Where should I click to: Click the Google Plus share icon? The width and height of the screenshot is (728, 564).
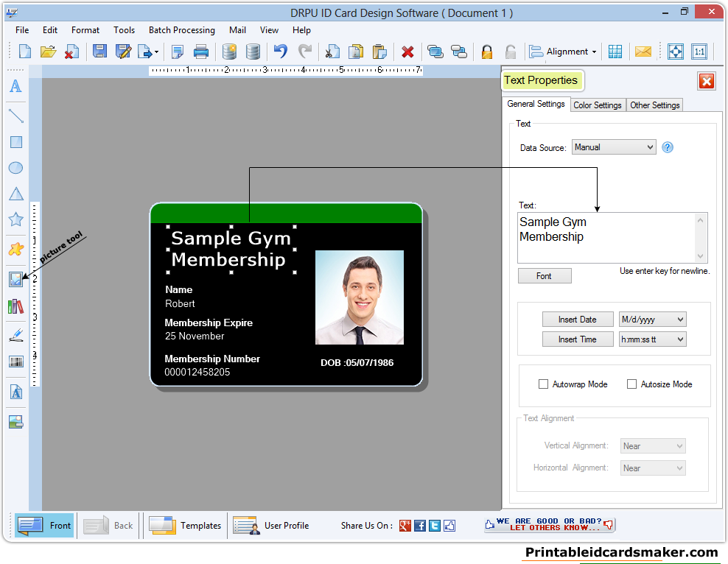point(405,526)
